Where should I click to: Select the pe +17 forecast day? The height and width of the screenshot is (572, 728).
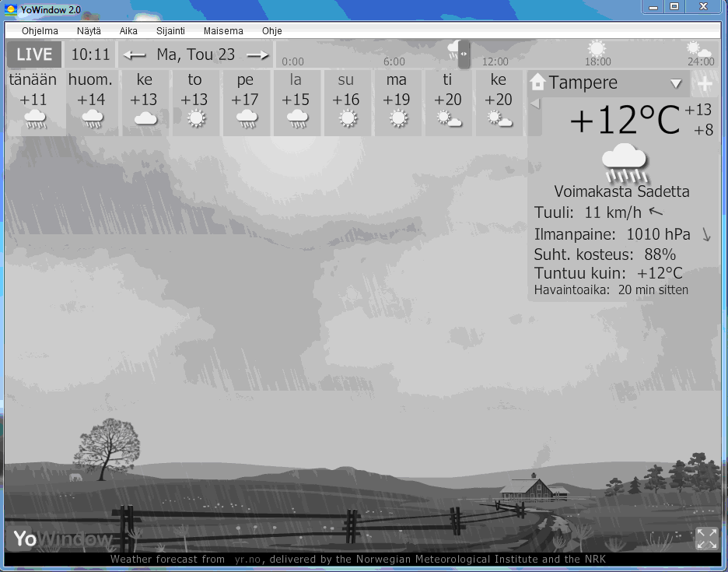246,104
